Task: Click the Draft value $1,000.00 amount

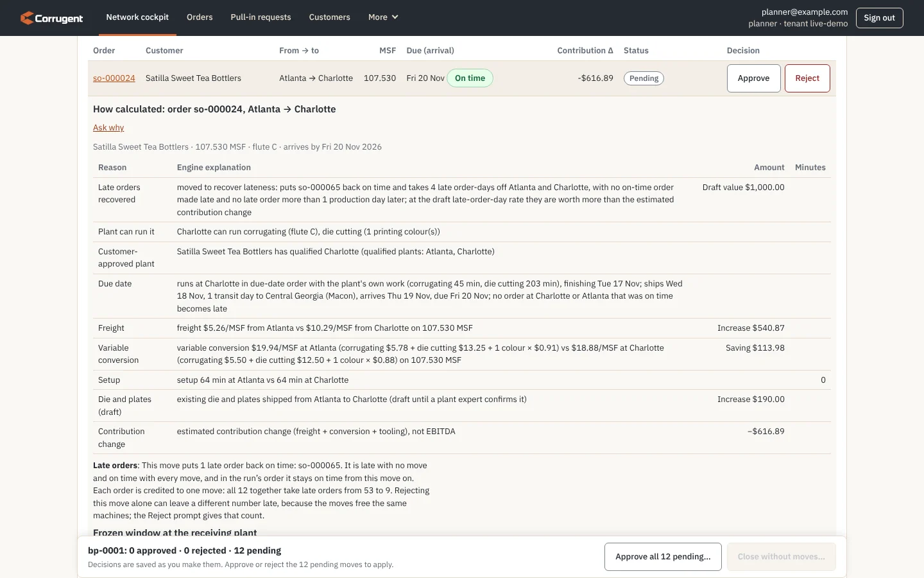Action: (743, 188)
